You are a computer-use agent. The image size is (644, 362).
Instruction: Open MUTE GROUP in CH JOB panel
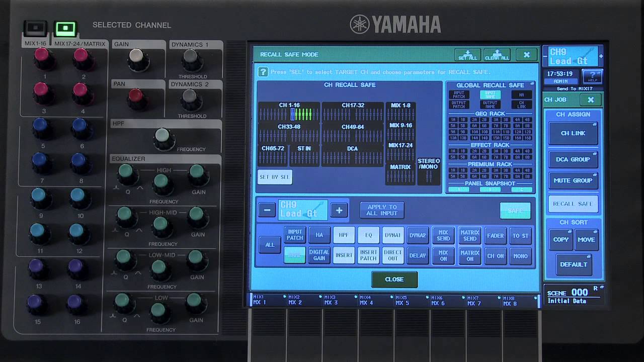573,180
